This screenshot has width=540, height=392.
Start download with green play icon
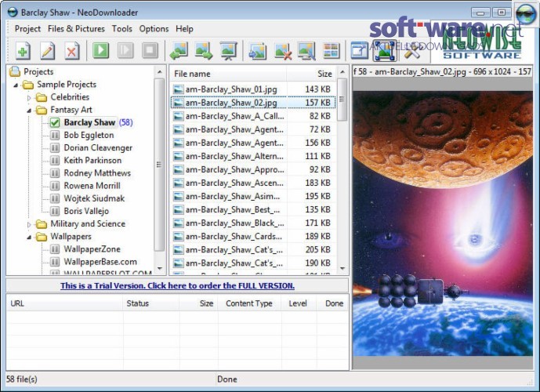click(101, 50)
